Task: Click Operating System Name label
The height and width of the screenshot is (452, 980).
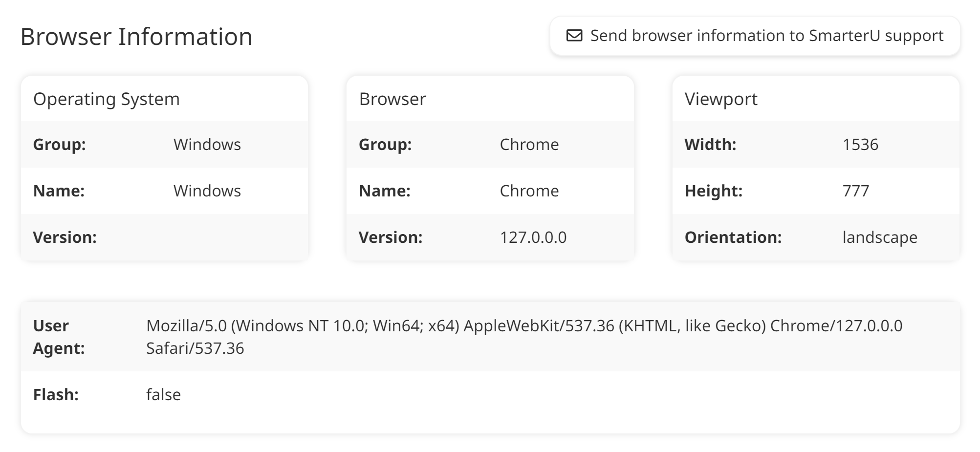Action: tap(59, 191)
